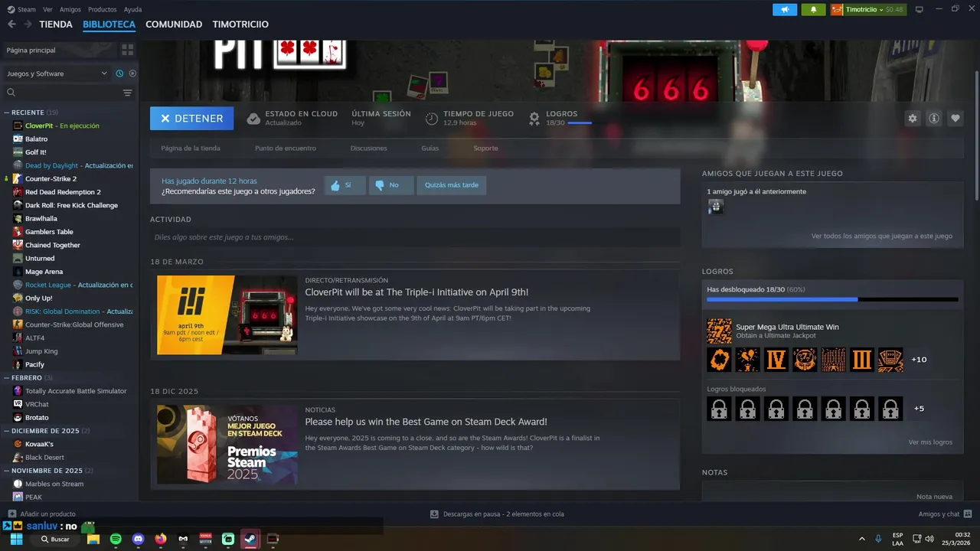Open Timotriciio account dropdown
This screenshot has width=980, height=551.
(867, 9)
